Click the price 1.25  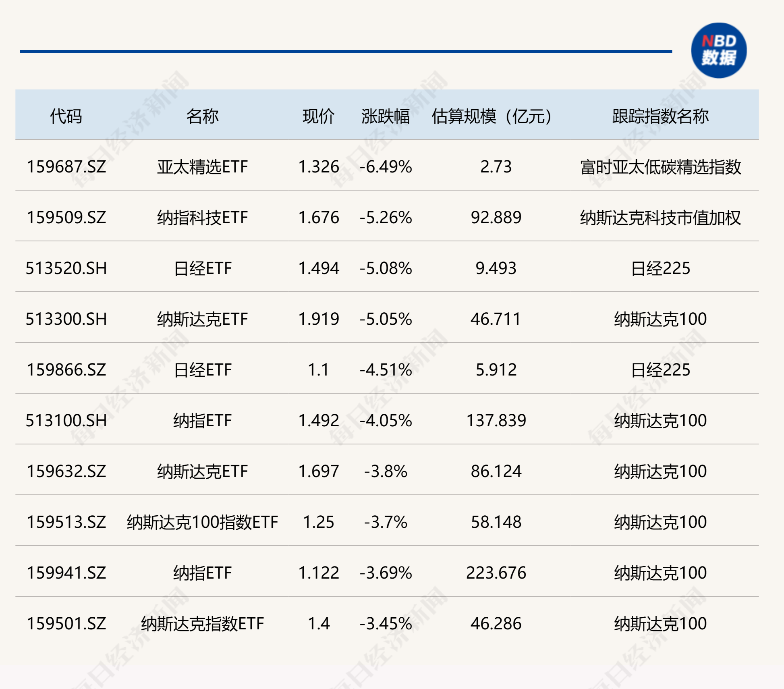click(319, 522)
